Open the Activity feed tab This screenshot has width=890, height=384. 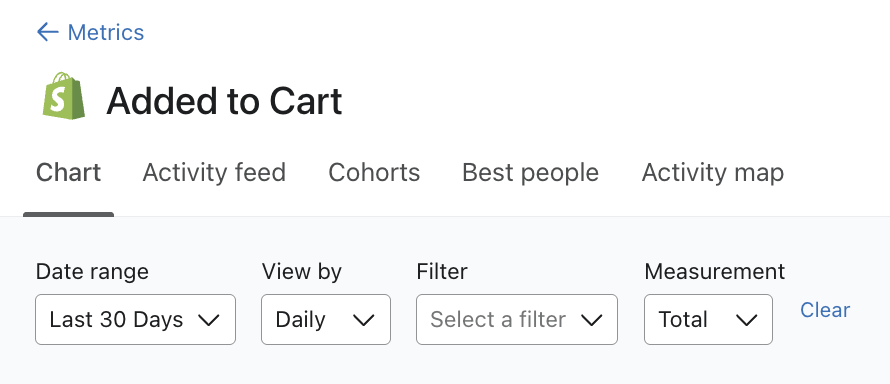point(214,172)
